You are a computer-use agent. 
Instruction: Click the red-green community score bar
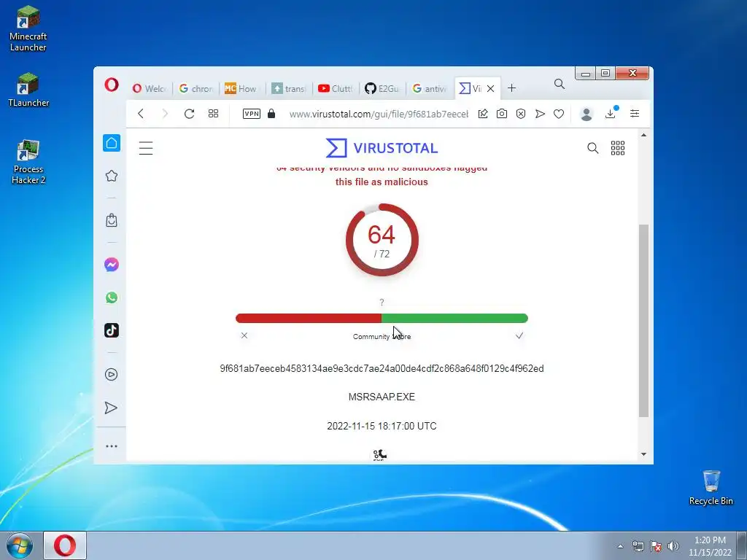382,318
